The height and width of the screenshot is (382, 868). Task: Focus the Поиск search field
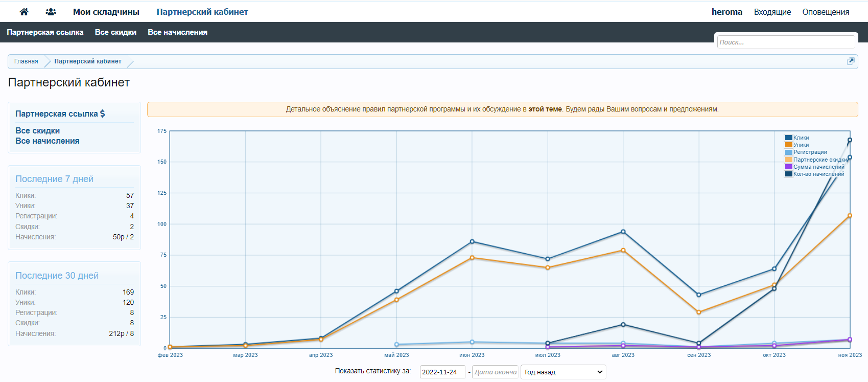pyautogui.click(x=786, y=42)
